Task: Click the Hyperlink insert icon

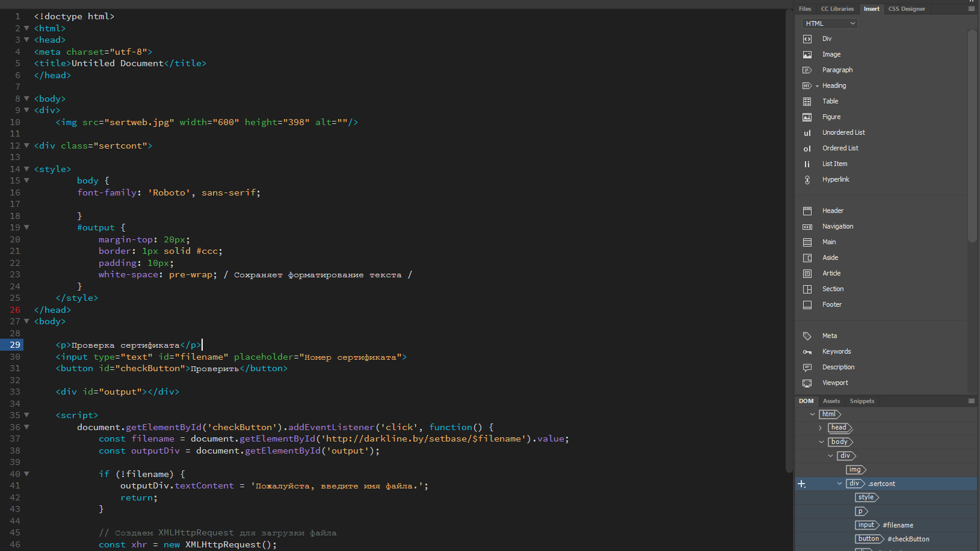Action: 807,180
